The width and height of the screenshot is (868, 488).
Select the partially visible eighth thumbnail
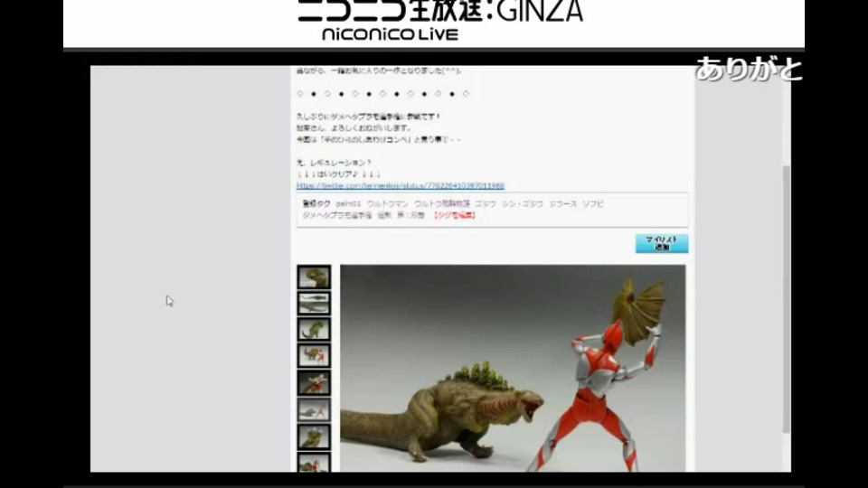[314, 462]
